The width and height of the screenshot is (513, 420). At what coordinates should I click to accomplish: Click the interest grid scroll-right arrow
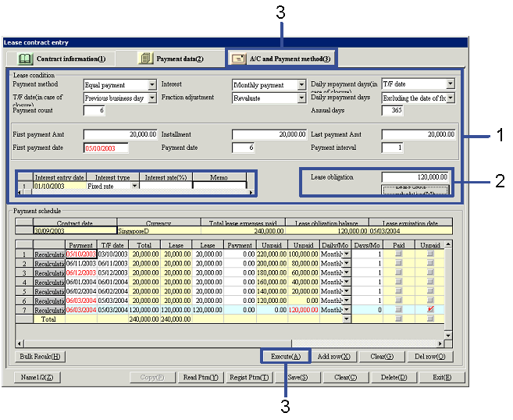click(251, 192)
